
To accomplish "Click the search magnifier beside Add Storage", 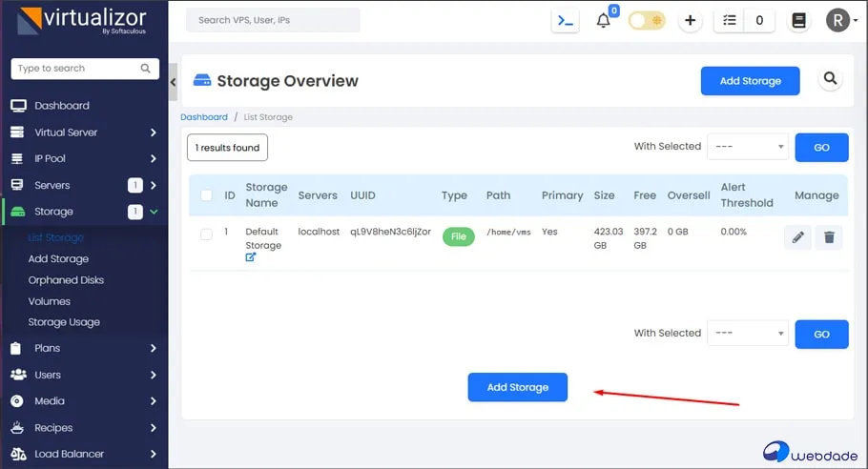I will 830,79.
